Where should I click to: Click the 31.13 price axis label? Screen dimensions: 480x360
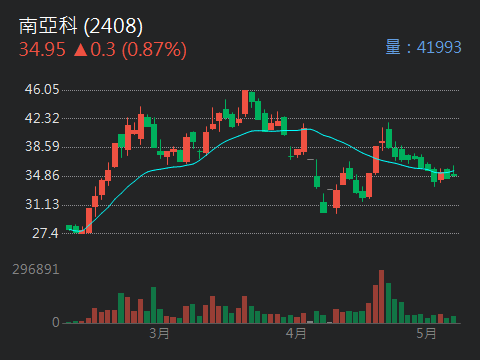(x=42, y=204)
